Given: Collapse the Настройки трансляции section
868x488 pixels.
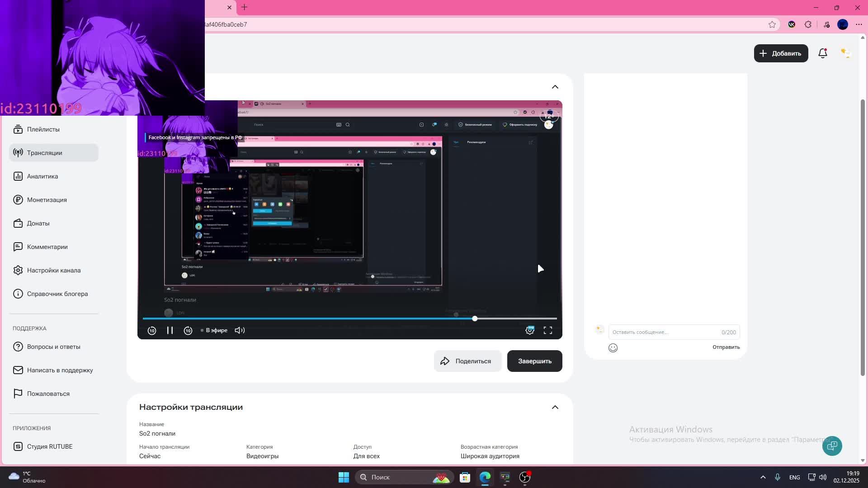Looking at the screenshot, I should pyautogui.click(x=555, y=407).
